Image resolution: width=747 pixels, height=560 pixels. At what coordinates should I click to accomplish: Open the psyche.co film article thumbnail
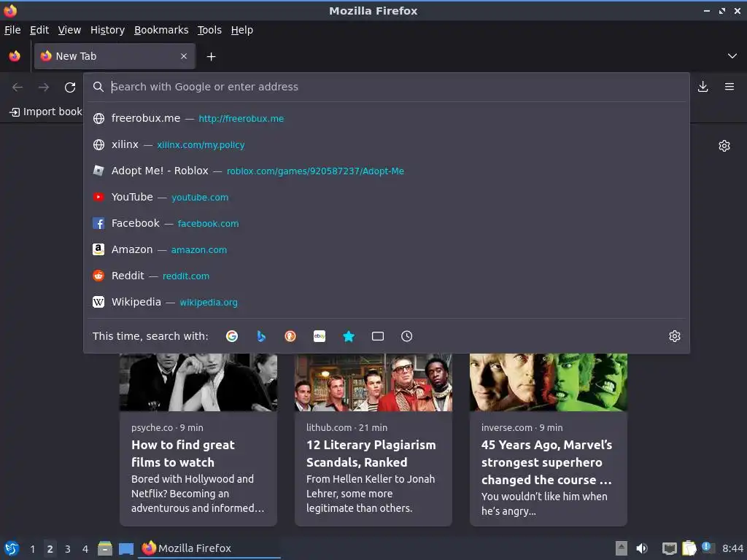click(198, 382)
